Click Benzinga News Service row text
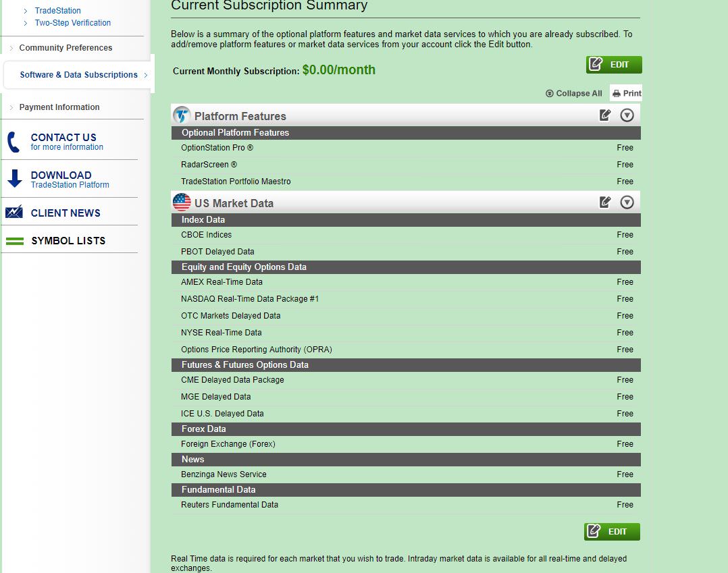The image size is (728, 573). pyautogui.click(x=224, y=474)
